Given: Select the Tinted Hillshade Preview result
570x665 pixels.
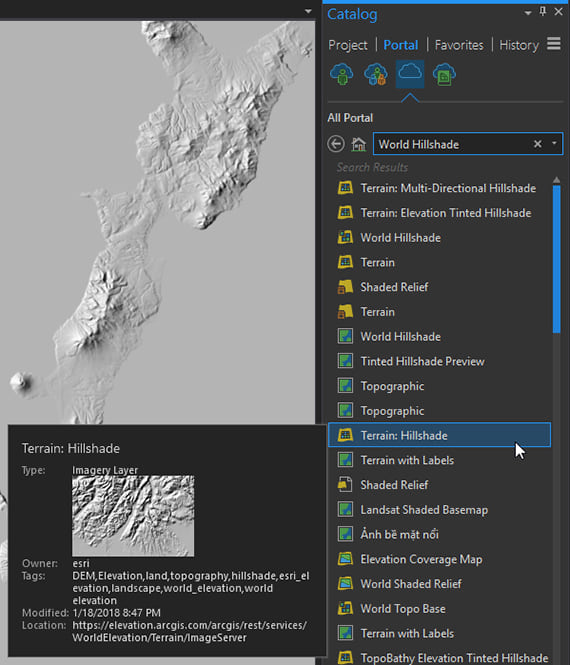Looking at the screenshot, I should point(422,361).
